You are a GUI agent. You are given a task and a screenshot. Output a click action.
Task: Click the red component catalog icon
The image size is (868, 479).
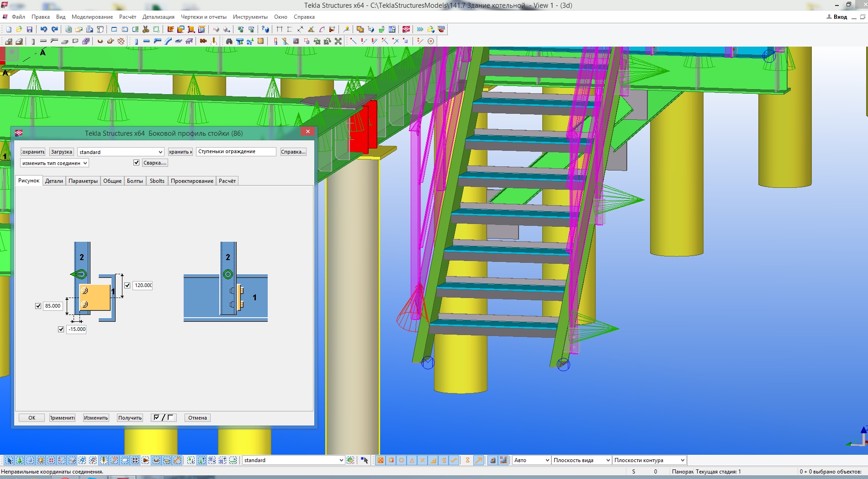click(406, 29)
